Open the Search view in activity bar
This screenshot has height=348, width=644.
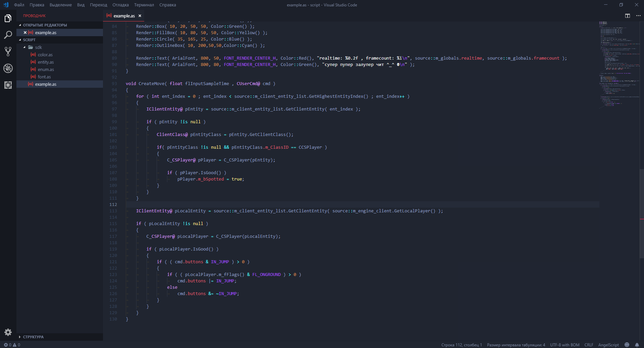pyautogui.click(x=8, y=35)
